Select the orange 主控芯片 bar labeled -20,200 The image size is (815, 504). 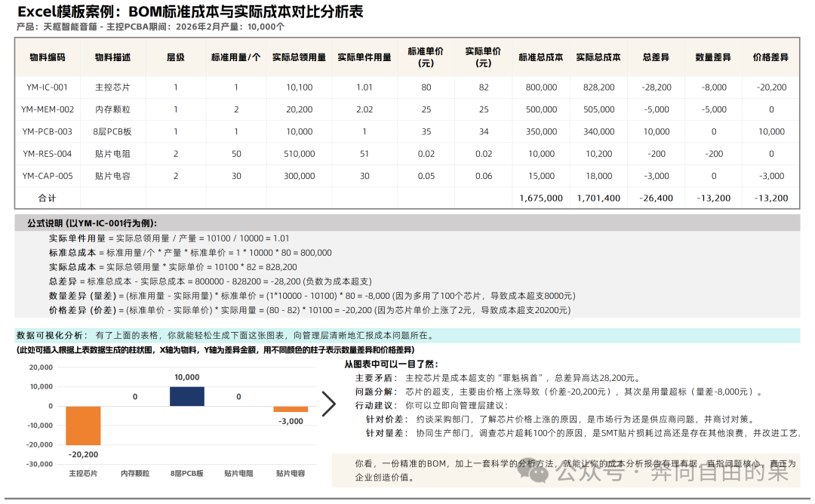pos(83,426)
